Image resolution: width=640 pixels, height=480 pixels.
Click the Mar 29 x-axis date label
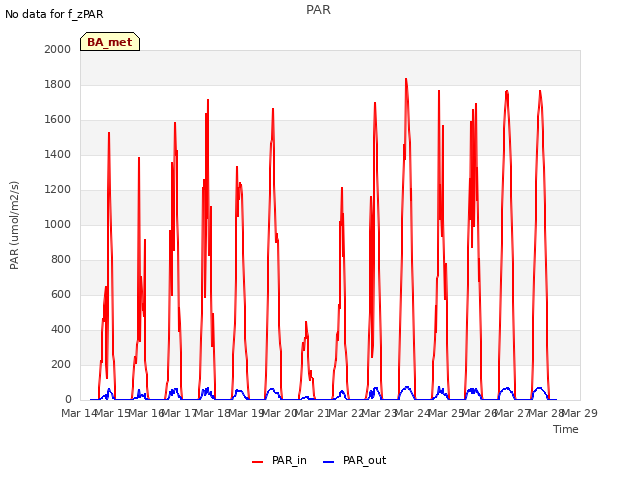580,413
